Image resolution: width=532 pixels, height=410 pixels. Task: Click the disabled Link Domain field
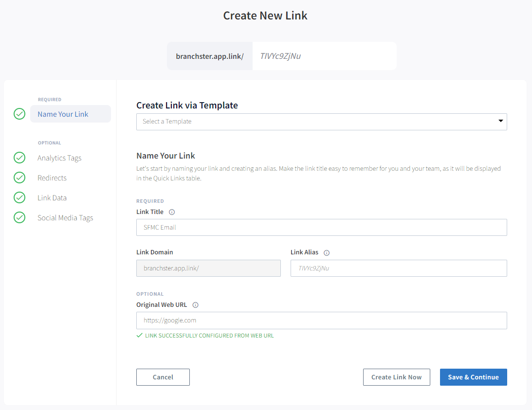(x=208, y=268)
